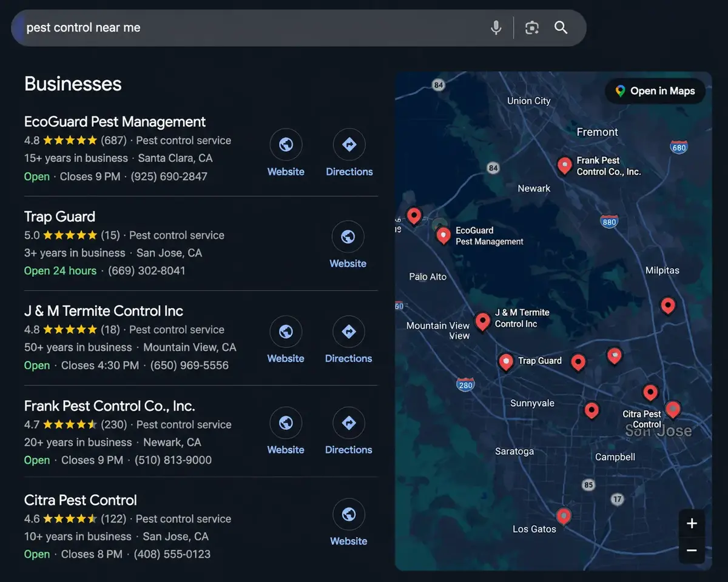This screenshot has width=728, height=582.
Task: Click the Campbell label on map
Action: [615, 457]
